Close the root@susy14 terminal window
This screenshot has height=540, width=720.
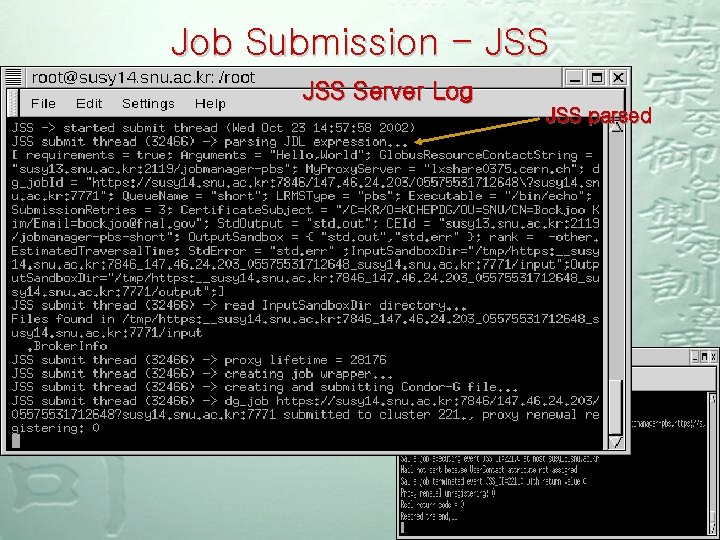click(x=619, y=78)
